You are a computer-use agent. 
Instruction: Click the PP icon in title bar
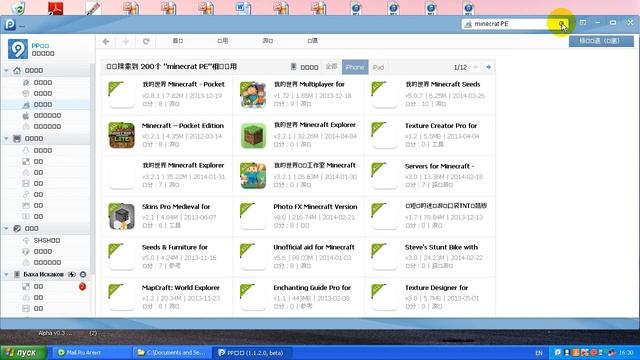point(10,24)
